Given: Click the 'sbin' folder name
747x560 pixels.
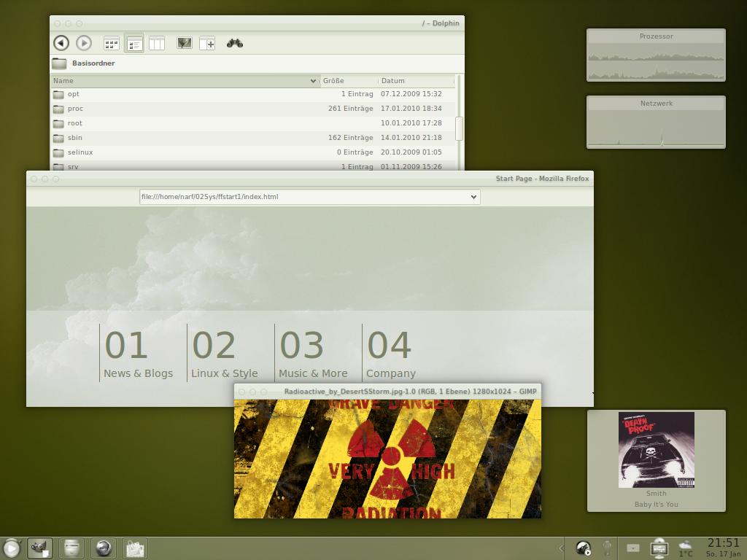Looking at the screenshot, I should point(75,138).
